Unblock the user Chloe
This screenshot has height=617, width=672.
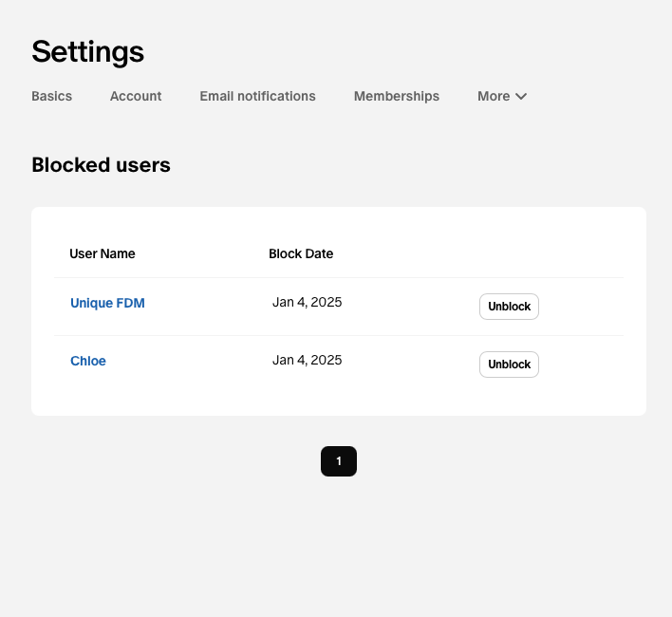point(509,365)
